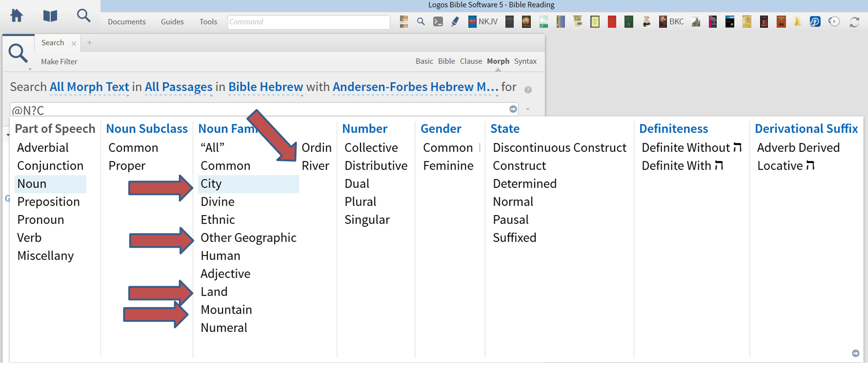Choose Discontinuous Construct state
This screenshot has height=368, width=868.
pyautogui.click(x=559, y=148)
